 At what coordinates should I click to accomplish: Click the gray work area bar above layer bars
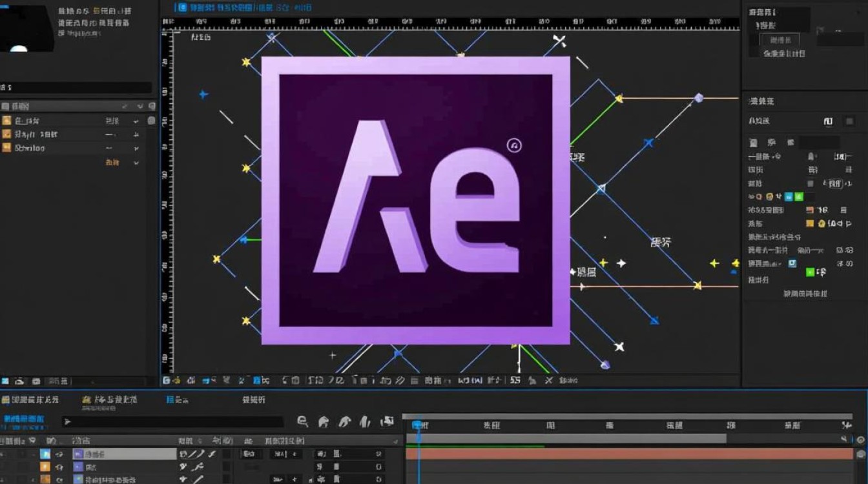pos(566,439)
